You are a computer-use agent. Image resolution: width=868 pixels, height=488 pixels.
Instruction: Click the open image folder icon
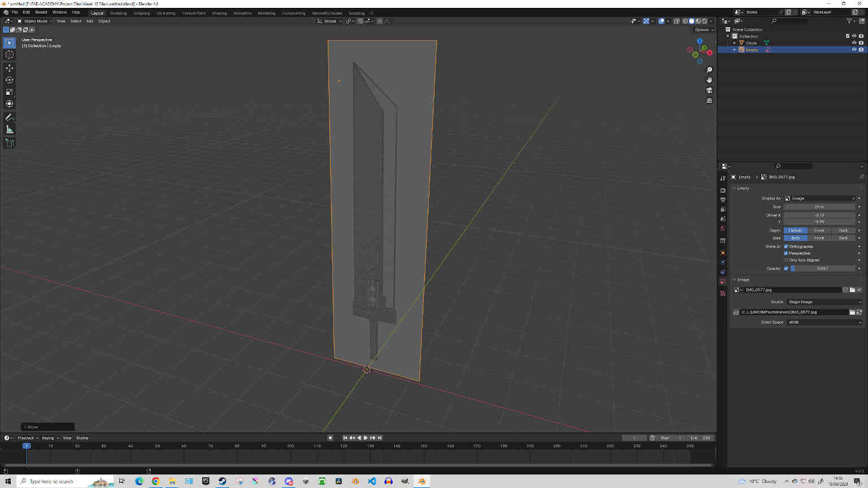(852, 290)
